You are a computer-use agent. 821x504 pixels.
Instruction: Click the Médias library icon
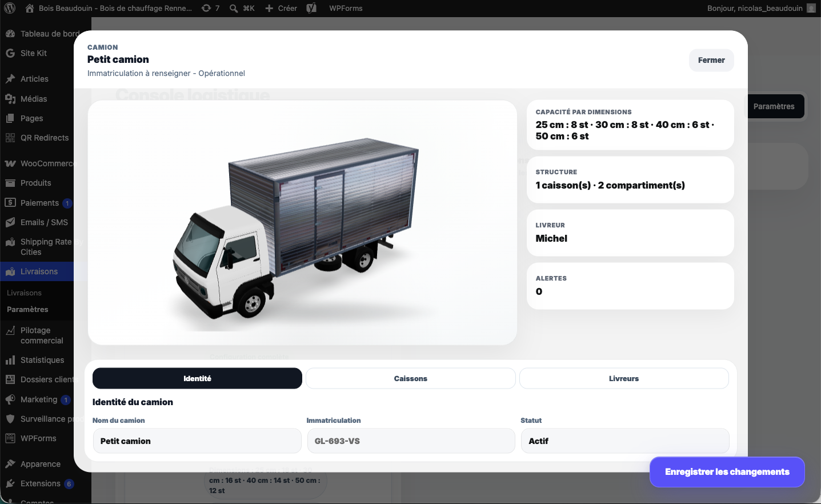[10, 99]
